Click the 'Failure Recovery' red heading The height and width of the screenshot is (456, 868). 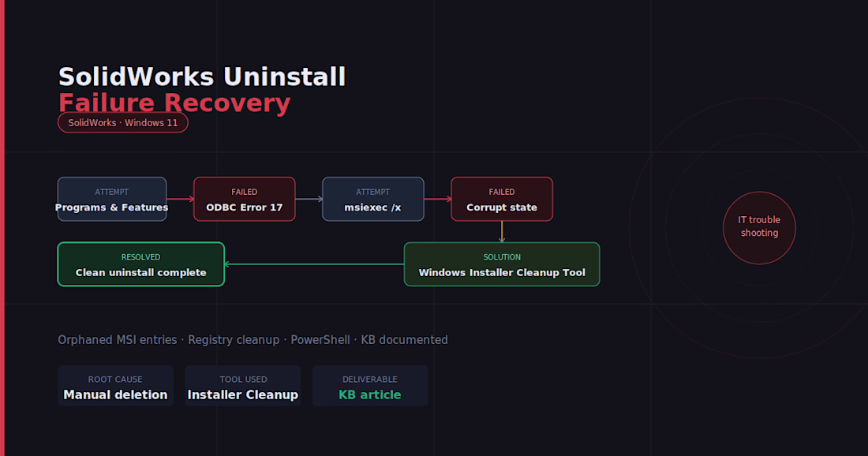(x=174, y=103)
